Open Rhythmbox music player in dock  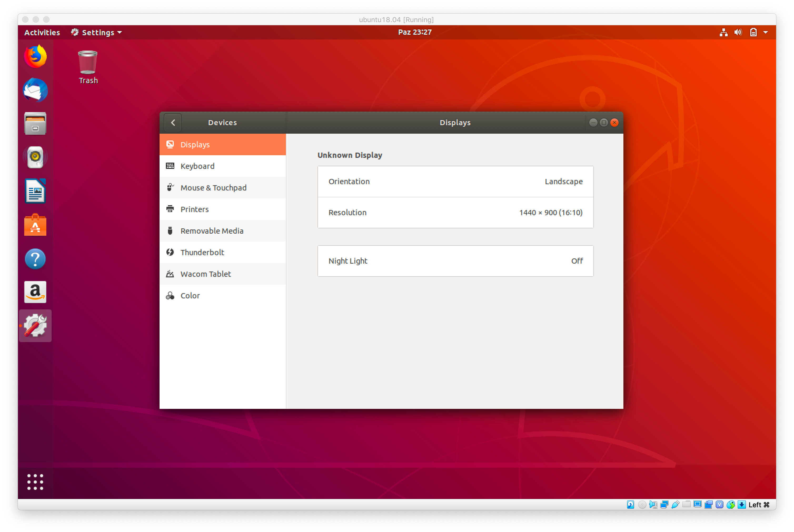click(x=35, y=157)
